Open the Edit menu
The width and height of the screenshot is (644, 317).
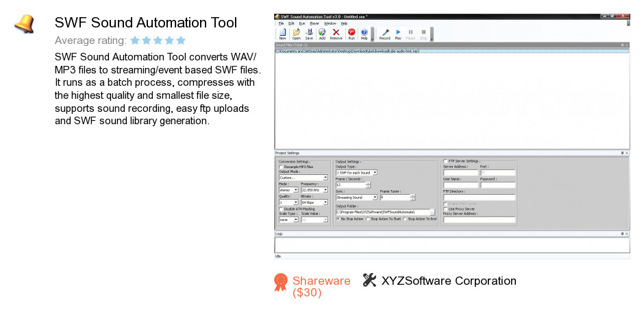coord(291,23)
